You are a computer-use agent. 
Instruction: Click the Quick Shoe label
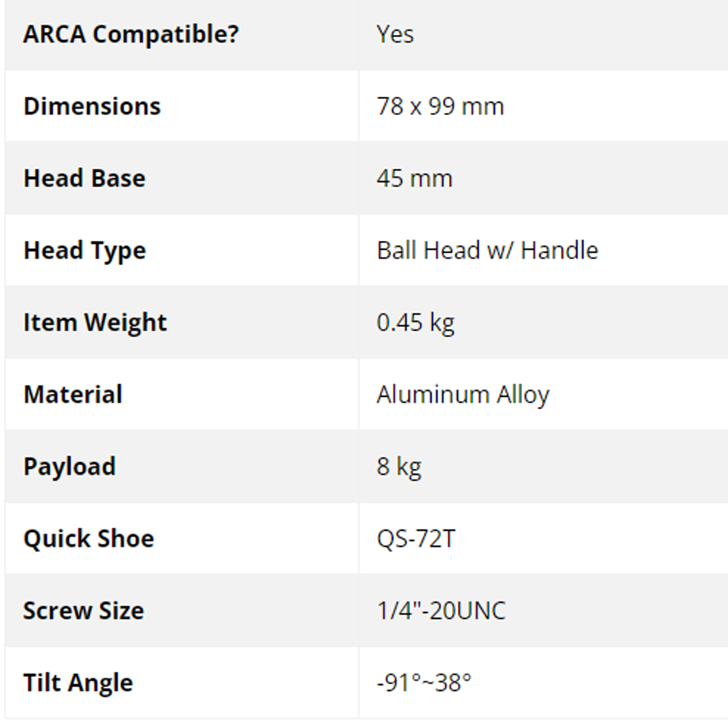89,539
